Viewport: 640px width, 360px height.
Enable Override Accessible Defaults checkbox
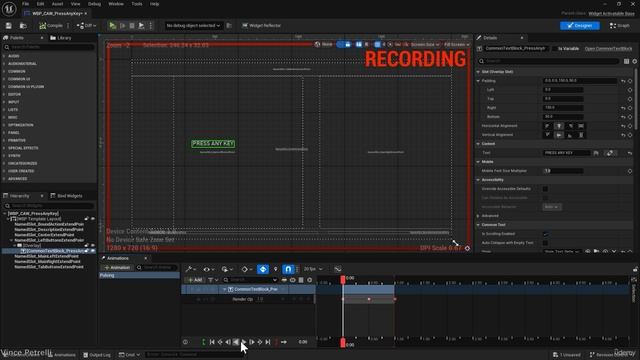545,189
